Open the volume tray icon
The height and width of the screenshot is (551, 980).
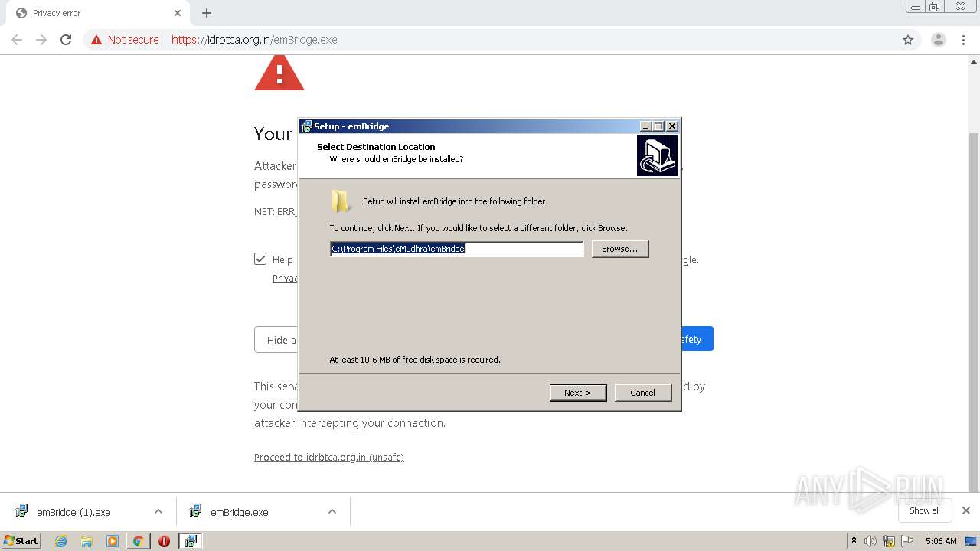[871, 541]
